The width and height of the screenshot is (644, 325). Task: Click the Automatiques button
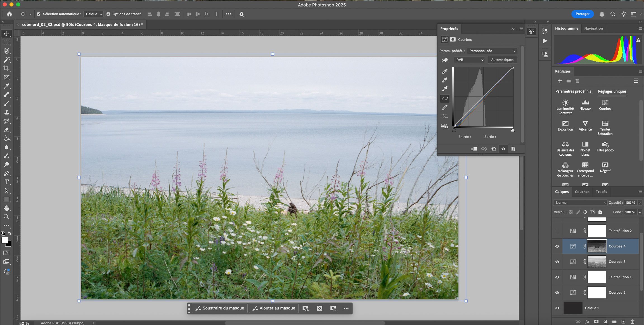click(x=502, y=60)
